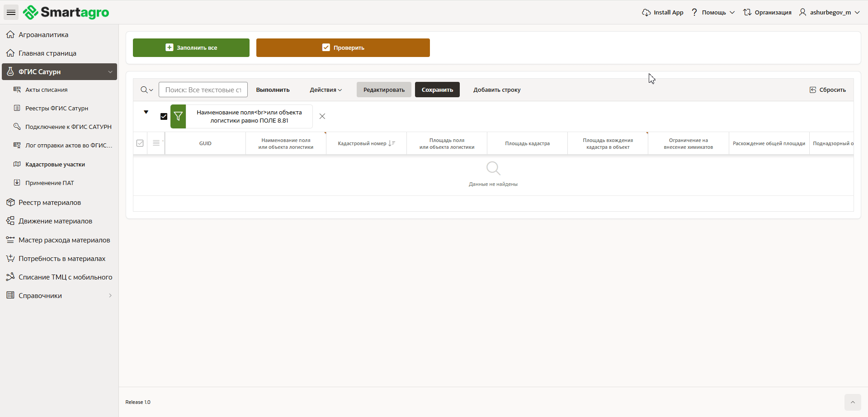Viewport: 868px width, 417px height.
Task: Remove the ПОЛЕ 8.81 filter
Action: click(x=322, y=117)
